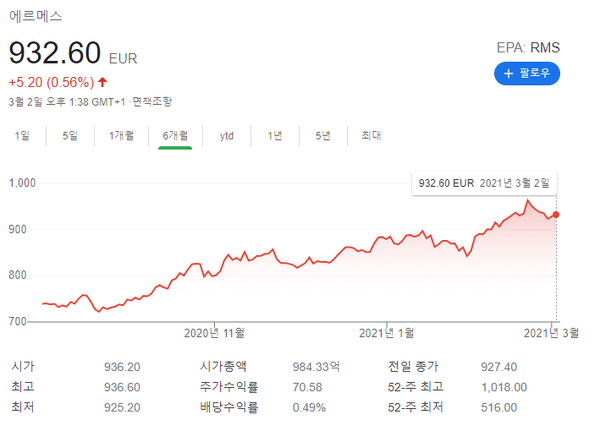This screenshot has height=431, width=600.
Task: Click the 배당수익률 label
Action: click(x=229, y=407)
